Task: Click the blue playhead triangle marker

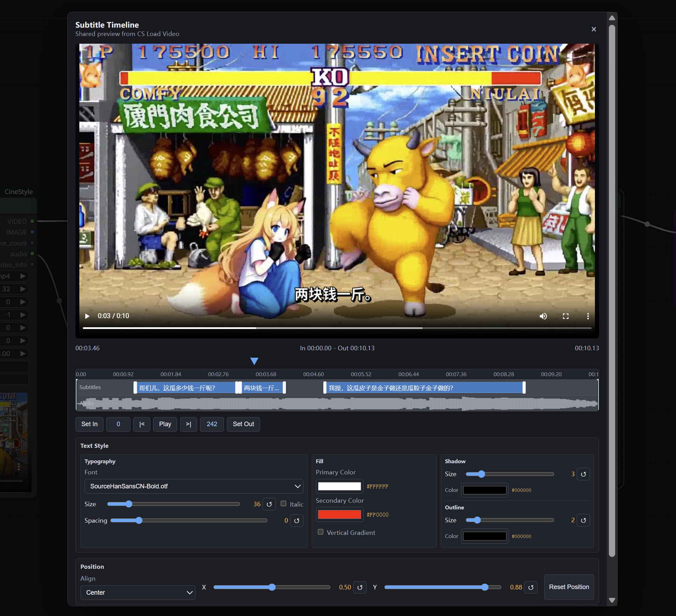Action: click(254, 361)
